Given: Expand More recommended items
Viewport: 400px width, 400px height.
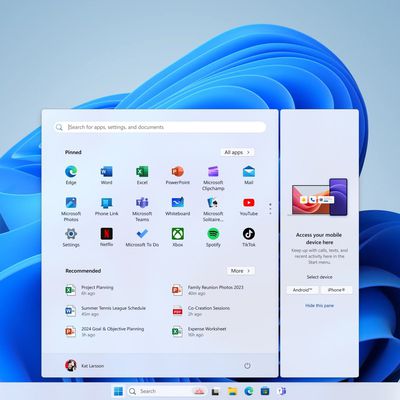Looking at the screenshot, I should coord(241,271).
